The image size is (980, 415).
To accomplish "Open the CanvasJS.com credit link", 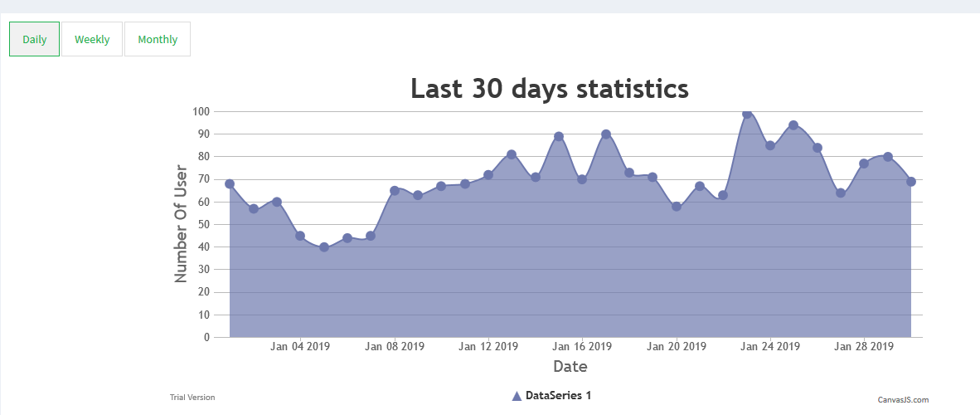I will point(903,399).
